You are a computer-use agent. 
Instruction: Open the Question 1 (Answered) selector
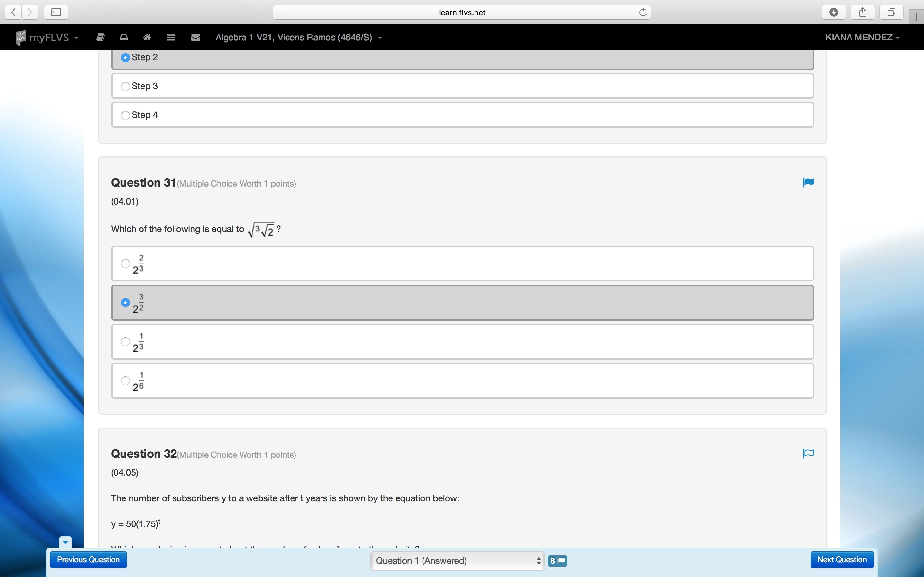(x=458, y=561)
